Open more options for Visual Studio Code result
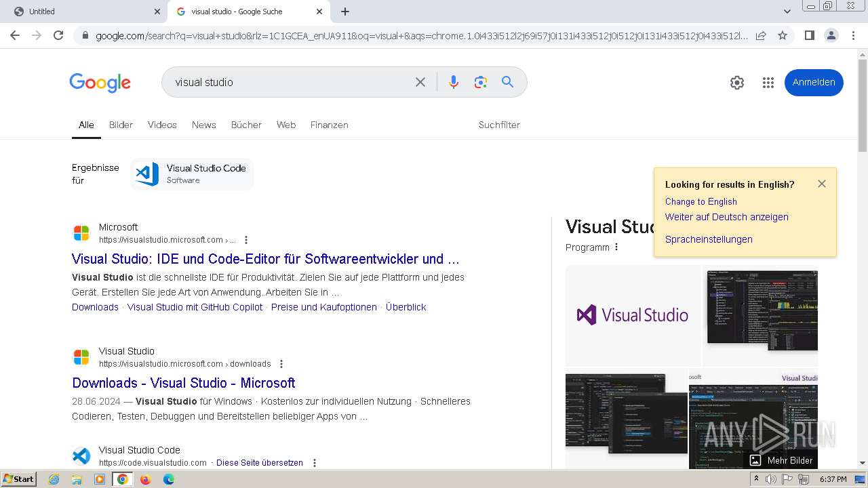The image size is (868, 488). pos(315,463)
